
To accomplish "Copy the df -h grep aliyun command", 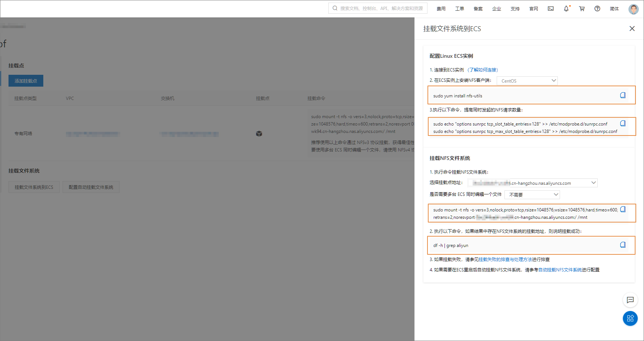I will pos(623,245).
